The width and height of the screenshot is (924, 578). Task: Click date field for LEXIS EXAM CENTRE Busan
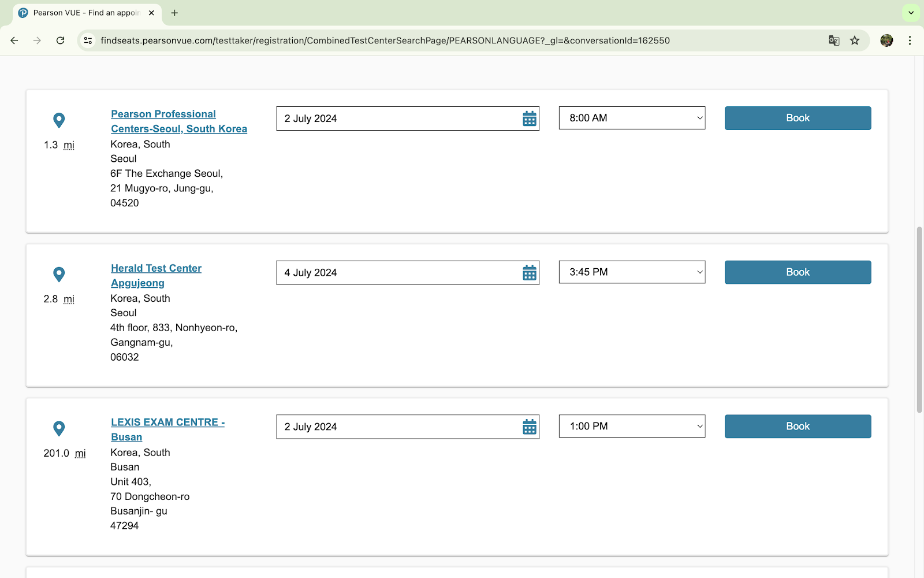[x=408, y=427]
